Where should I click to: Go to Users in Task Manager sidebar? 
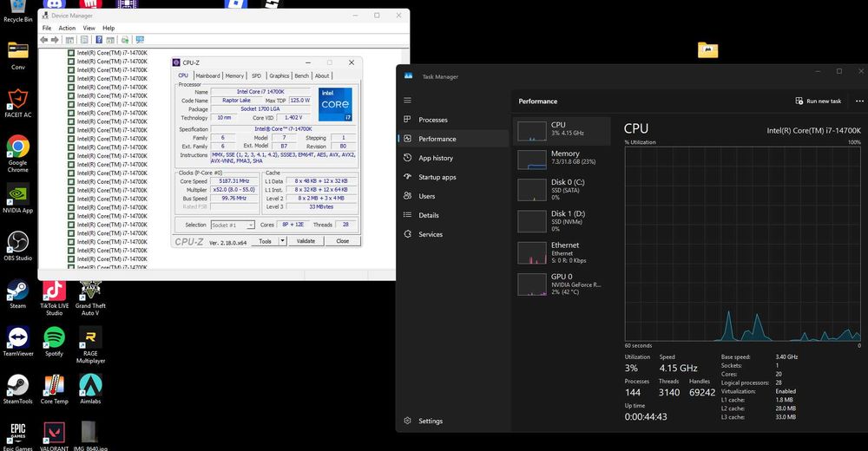pyautogui.click(x=453, y=196)
